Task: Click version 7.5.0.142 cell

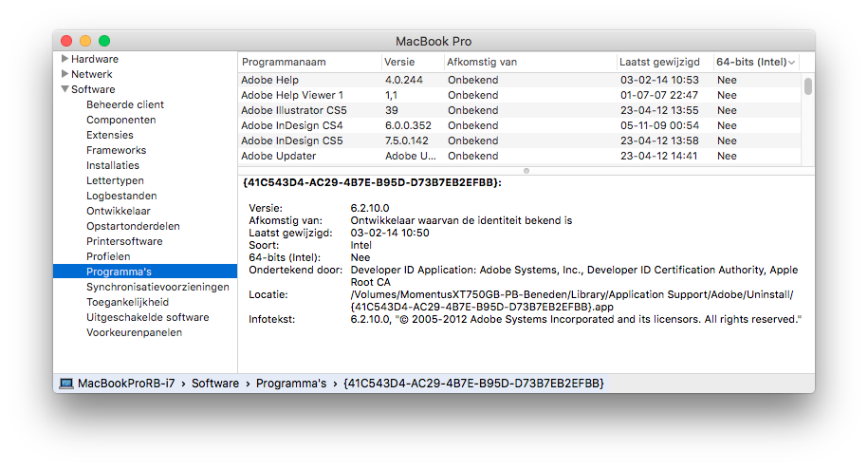Action: coord(407,141)
